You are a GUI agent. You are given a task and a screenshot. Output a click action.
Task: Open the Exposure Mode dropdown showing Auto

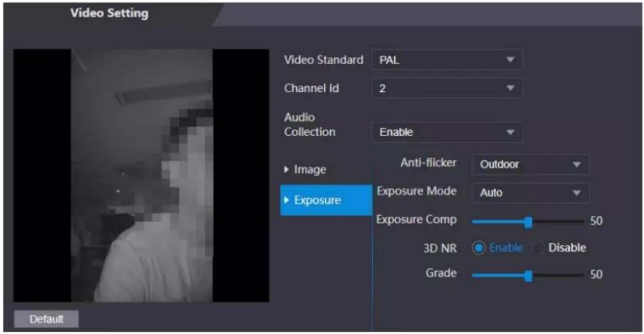click(x=531, y=193)
